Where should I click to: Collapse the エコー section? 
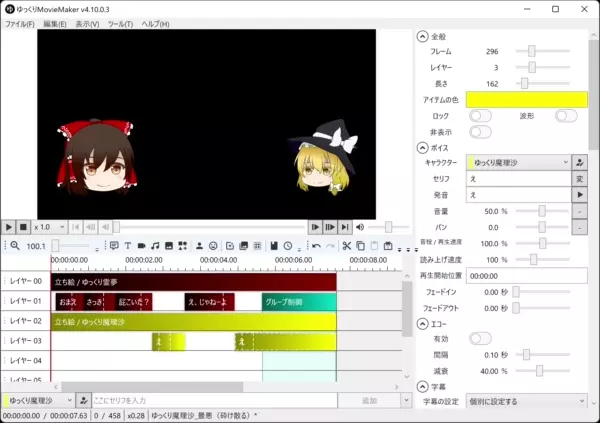coord(422,323)
